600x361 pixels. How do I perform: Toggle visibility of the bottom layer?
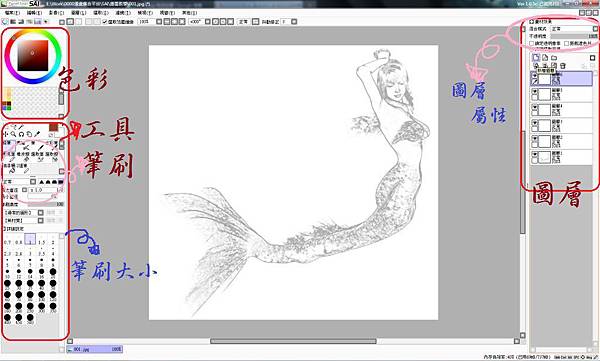[x=535, y=155]
